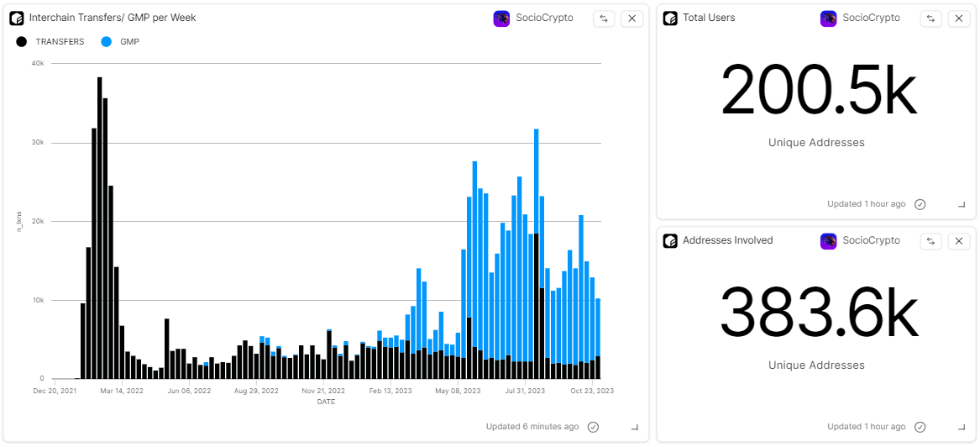Image resolution: width=980 pixels, height=447 pixels.
Task: Click the Total Users panel title
Action: point(709,18)
